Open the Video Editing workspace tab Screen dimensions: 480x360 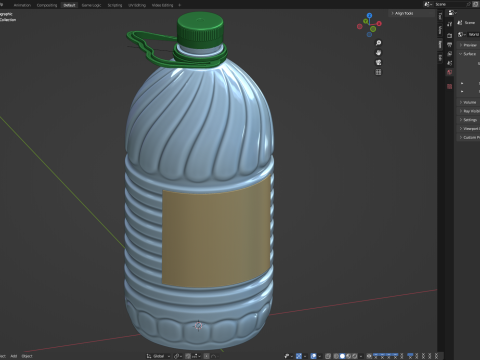tap(162, 5)
